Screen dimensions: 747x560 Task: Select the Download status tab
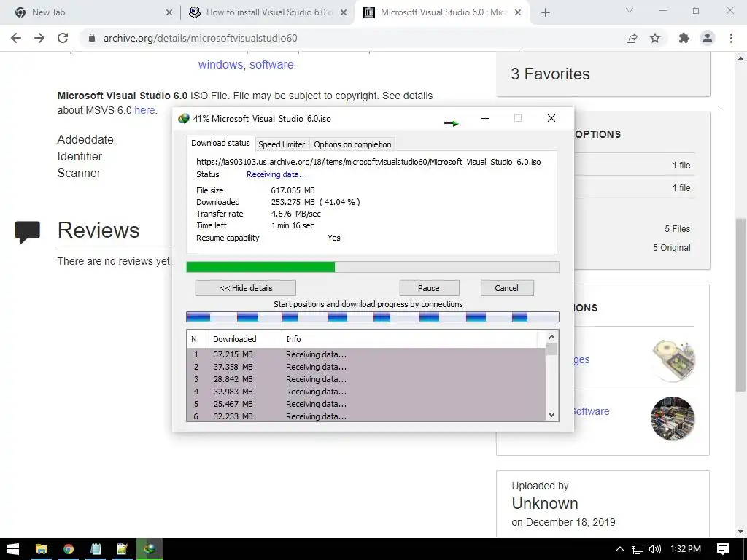(220, 144)
